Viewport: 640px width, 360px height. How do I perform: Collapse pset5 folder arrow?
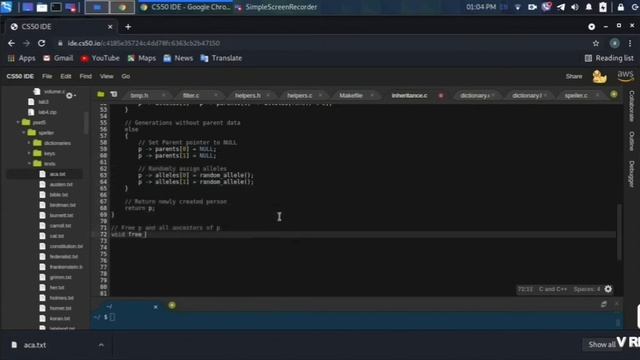point(18,122)
